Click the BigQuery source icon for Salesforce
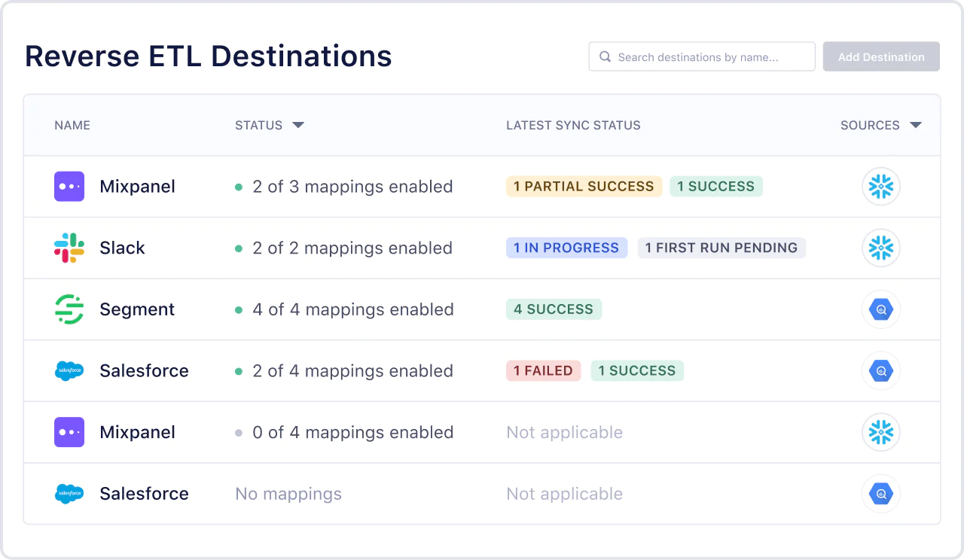 881,370
